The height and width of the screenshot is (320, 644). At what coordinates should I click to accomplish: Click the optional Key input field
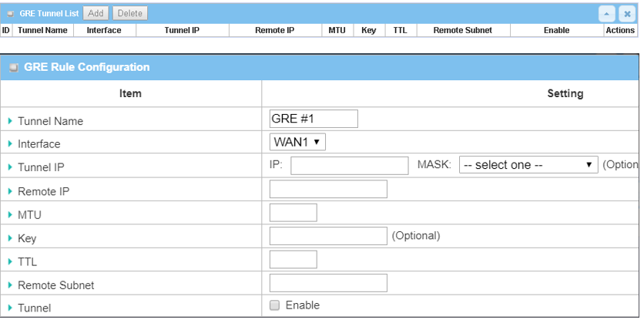tap(328, 236)
